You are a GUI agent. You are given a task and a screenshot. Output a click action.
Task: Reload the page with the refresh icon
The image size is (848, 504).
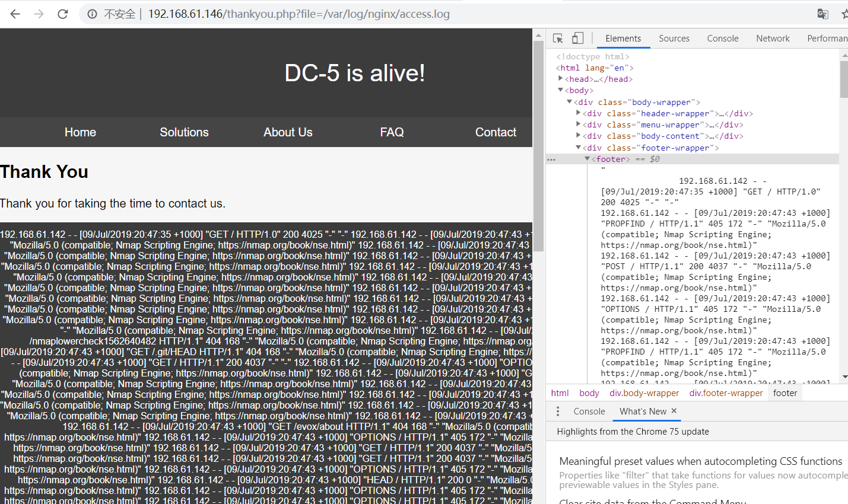pos(63,14)
